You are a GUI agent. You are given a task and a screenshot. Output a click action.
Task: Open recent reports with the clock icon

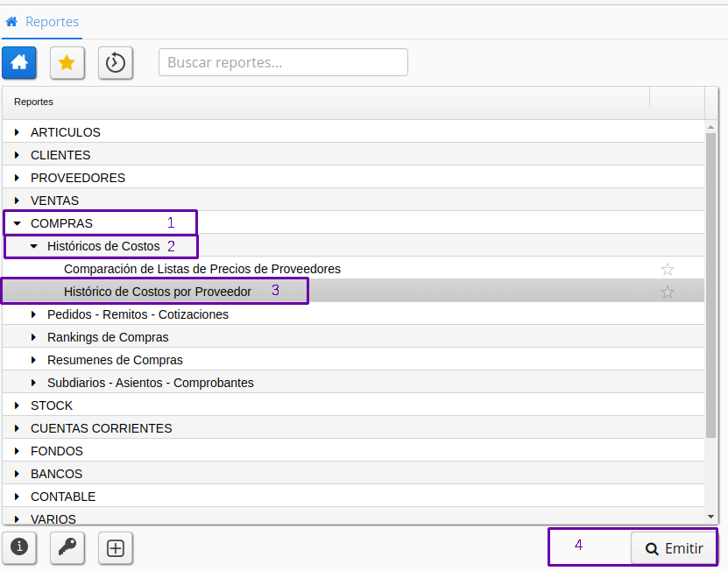(116, 63)
